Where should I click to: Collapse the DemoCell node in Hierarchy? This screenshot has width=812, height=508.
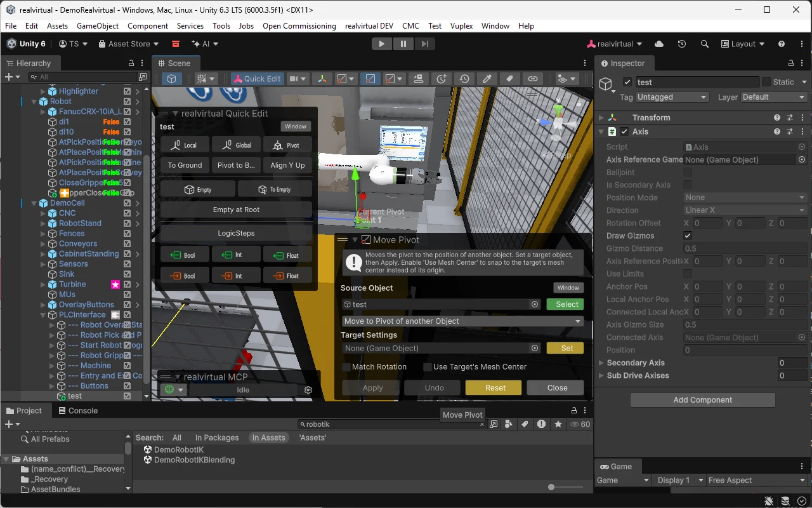click(x=34, y=203)
